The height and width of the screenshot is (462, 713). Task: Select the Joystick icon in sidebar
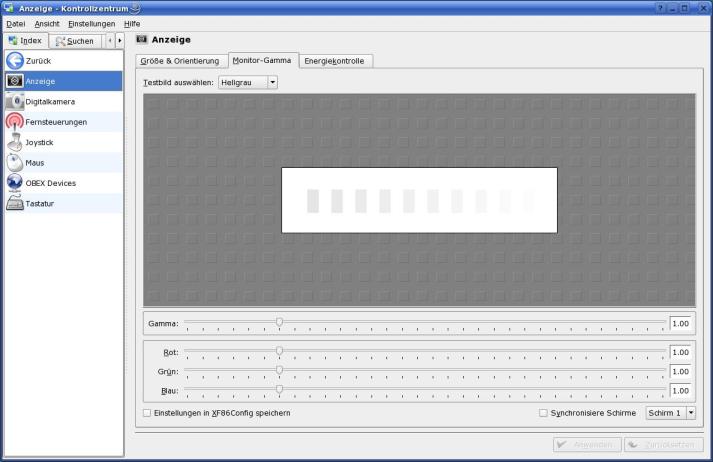point(15,142)
